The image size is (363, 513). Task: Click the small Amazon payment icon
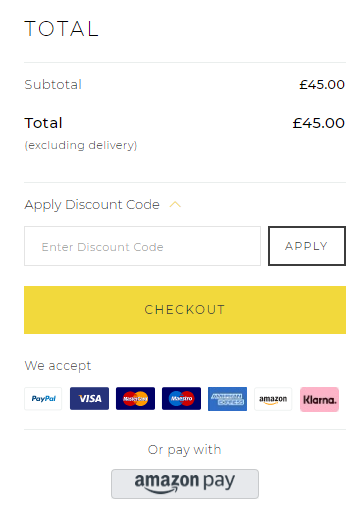point(273,399)
